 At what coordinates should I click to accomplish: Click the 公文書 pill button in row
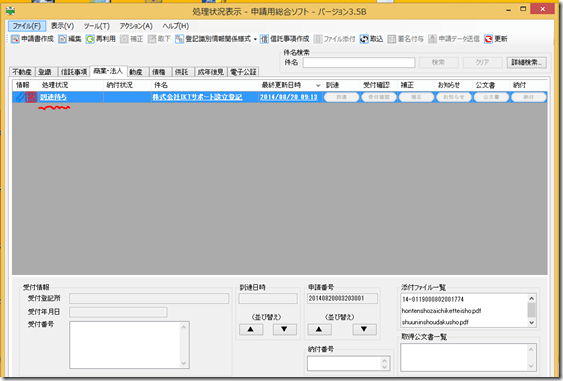coord(491,97)
